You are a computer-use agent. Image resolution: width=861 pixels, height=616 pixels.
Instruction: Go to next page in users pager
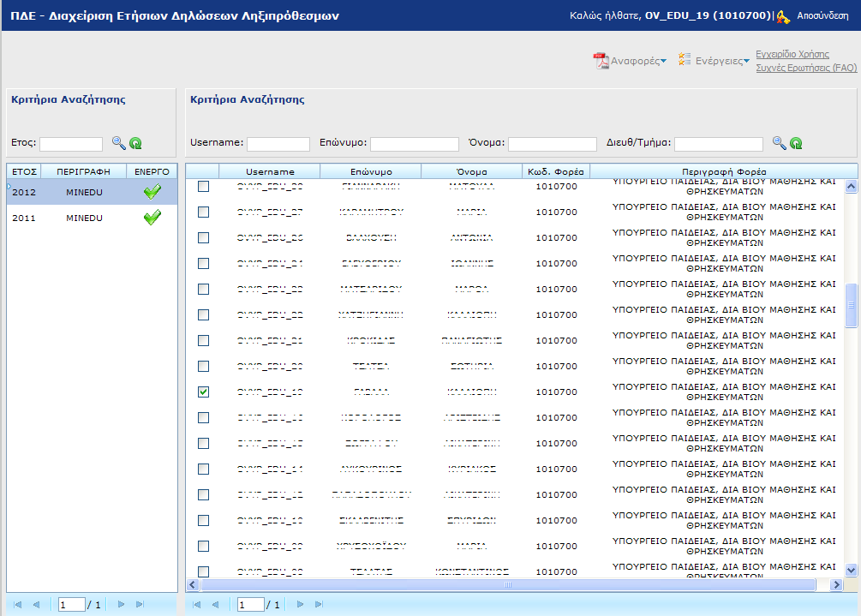coord(301,605)
